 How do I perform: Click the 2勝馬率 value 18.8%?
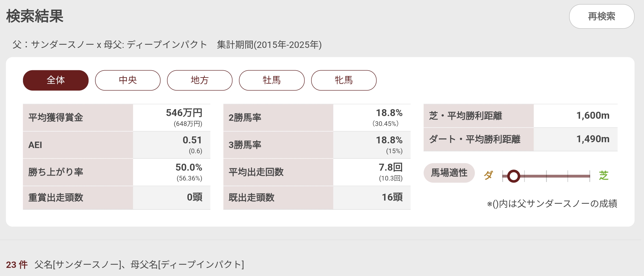coord(389,113)
